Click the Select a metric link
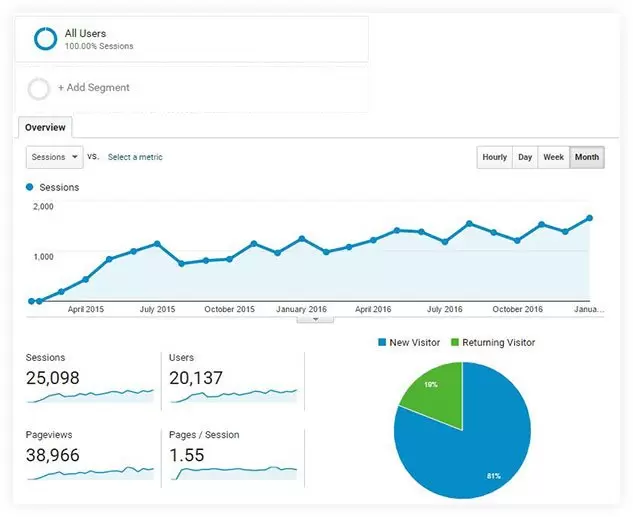This screenshot has width=633, height=517. (x=135, y=157)
